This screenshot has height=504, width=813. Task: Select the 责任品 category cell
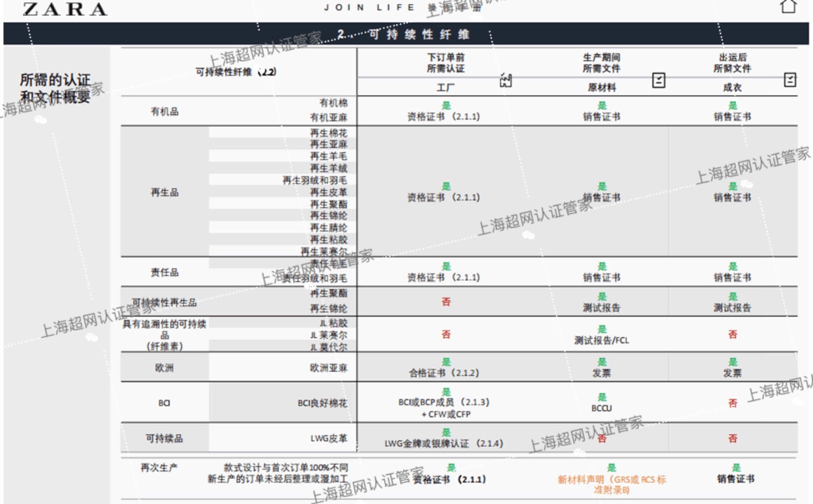tap(165, 273)
